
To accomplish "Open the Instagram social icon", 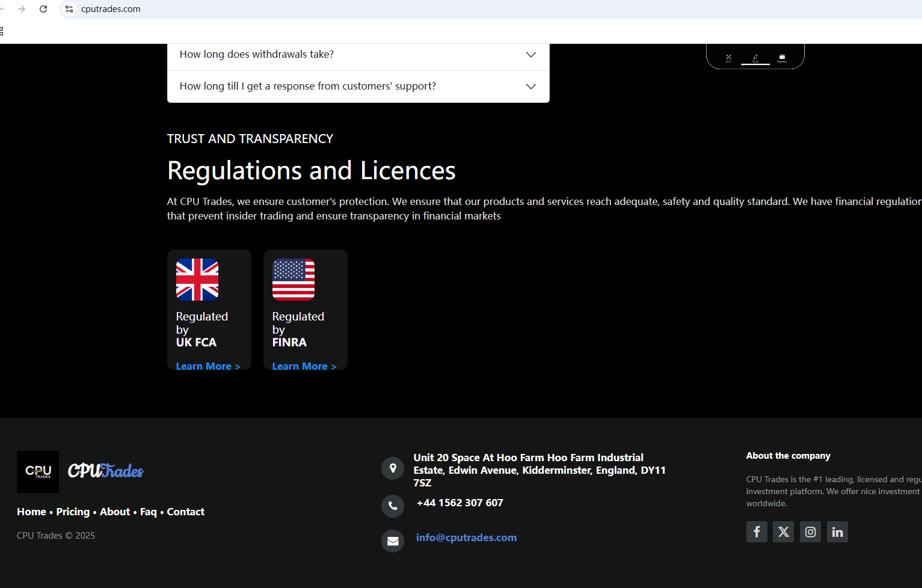I will (810, 531).
